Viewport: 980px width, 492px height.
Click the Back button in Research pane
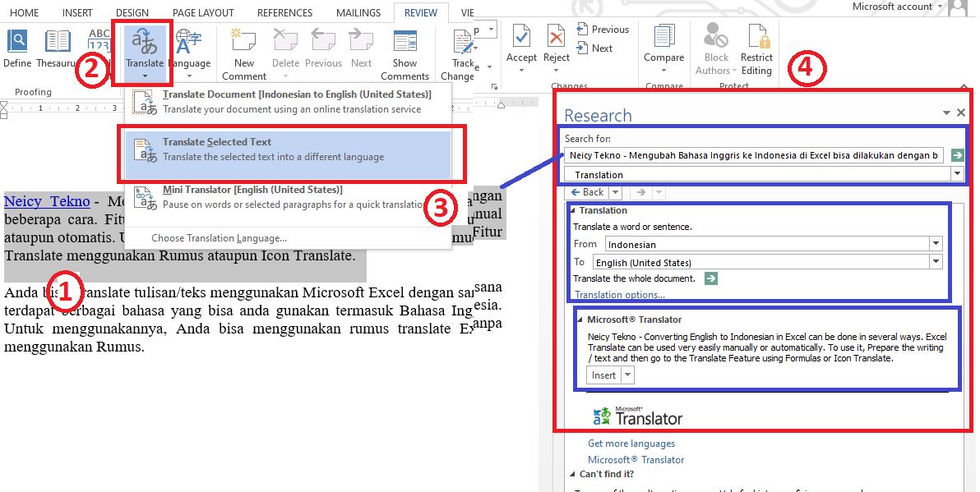click(x=587, y=192)
